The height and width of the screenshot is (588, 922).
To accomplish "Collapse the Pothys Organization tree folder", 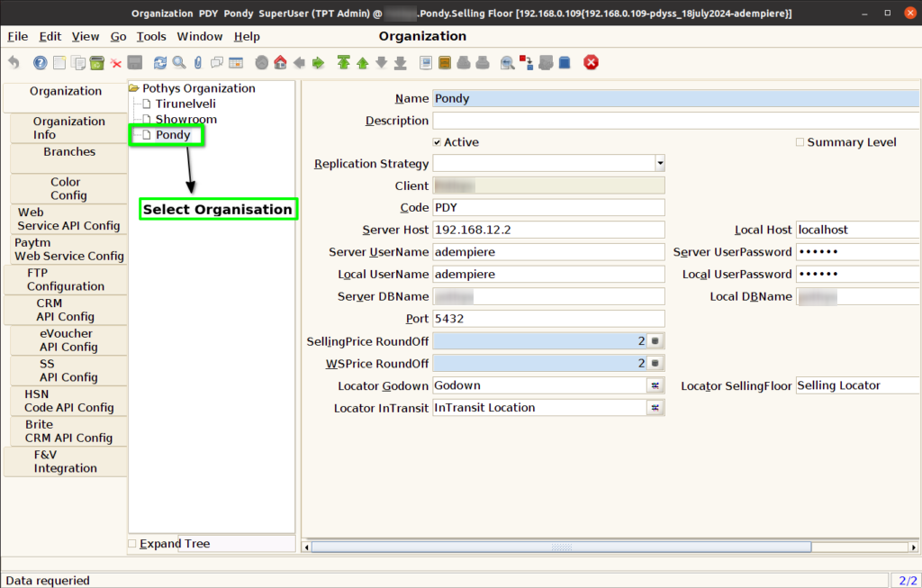I will tap(134, 88).
